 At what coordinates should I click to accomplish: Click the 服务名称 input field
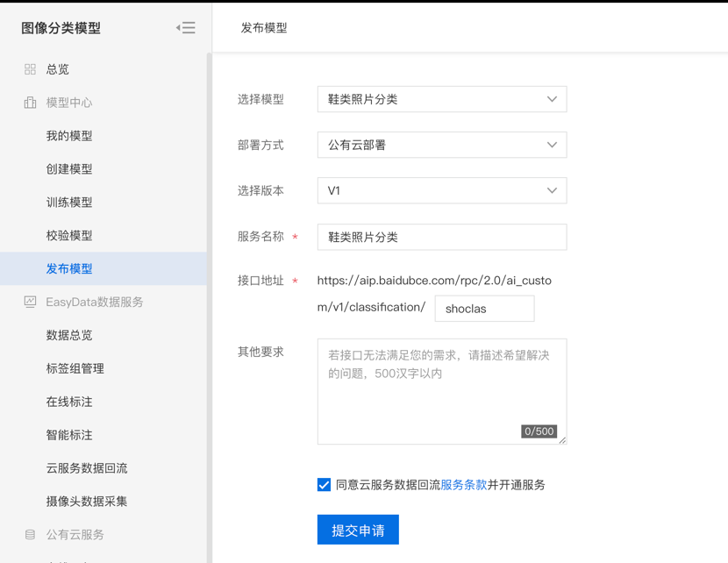click(441, 237)
